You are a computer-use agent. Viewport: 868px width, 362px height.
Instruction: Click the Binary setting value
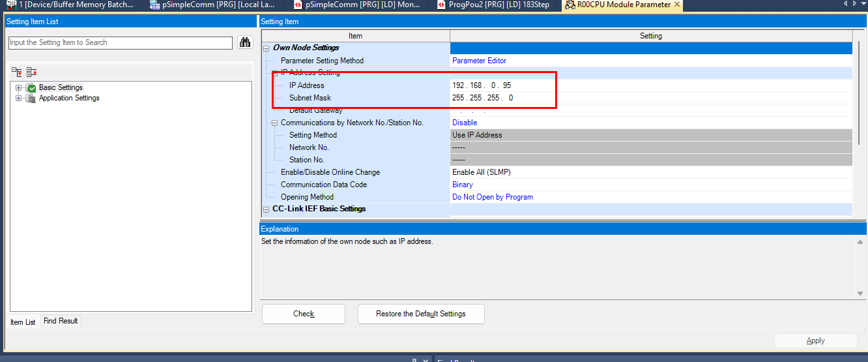[x=463, y=185]
